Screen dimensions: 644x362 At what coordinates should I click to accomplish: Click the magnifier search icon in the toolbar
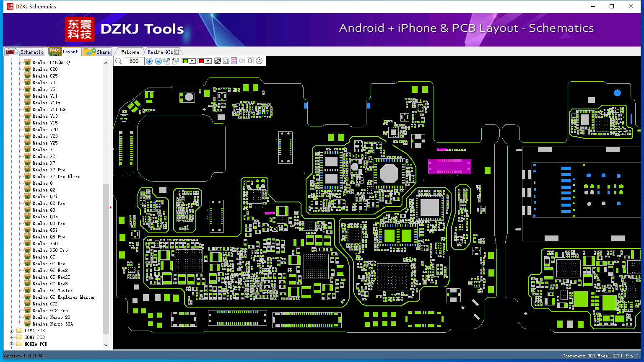tap(119, 61)
